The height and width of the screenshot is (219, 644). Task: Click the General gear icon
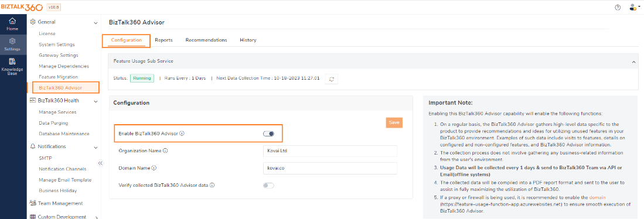coord(33,22)
